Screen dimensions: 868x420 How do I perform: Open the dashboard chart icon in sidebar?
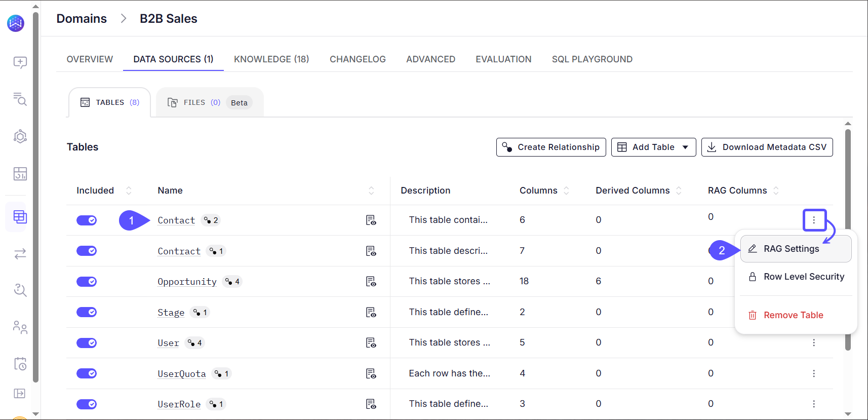(x=20, y=174)
